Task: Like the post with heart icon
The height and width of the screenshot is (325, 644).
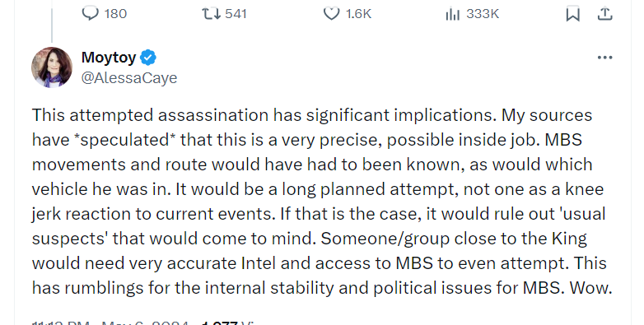Action: (x=331, y=13)
